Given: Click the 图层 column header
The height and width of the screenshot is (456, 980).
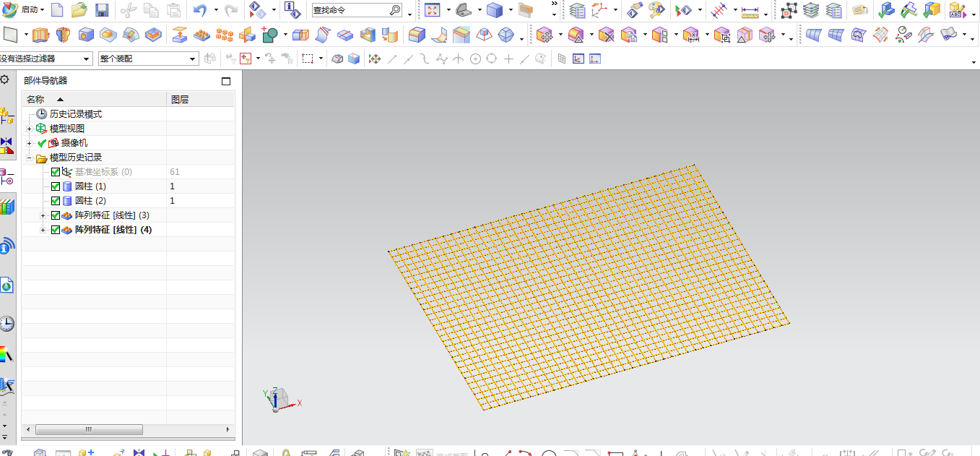Looking at the screenshot, I should tap(201, 99).
